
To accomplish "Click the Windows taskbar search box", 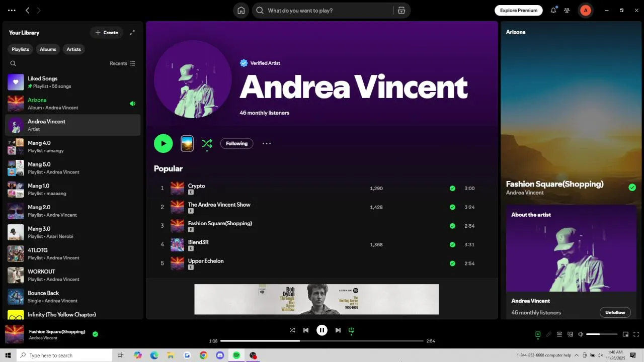I will [64, 355].
